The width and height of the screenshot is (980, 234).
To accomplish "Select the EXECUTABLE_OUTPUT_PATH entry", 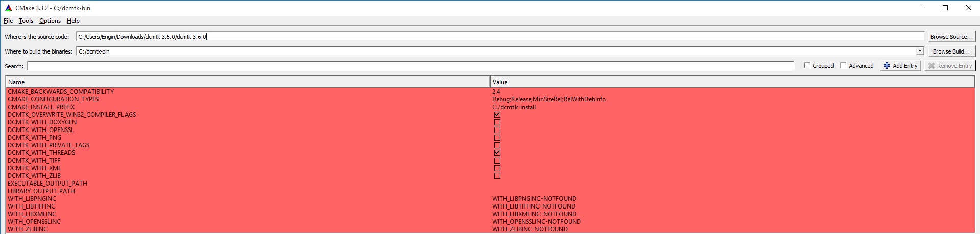I will [x=47, y=184].
